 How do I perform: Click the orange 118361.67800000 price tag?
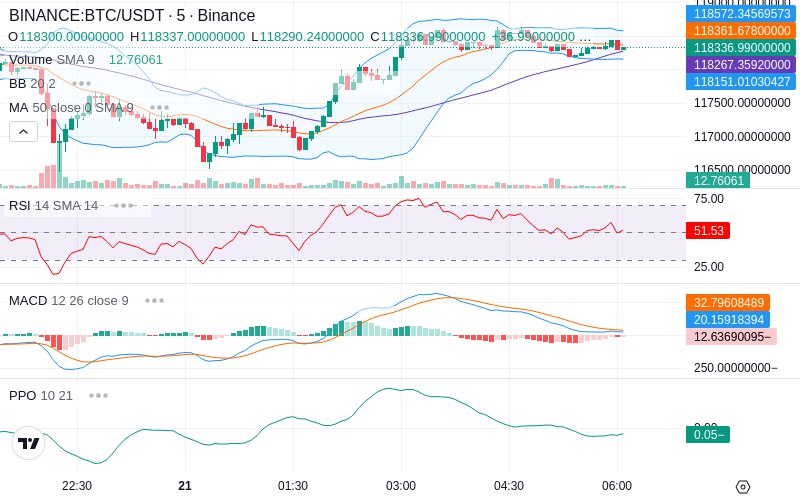point(741,31)
